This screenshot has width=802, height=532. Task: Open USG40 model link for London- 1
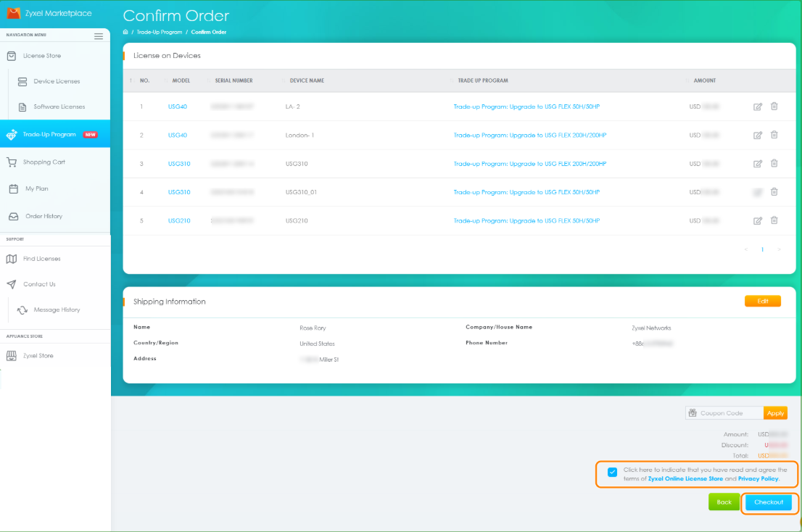pyautogui.click(x=178, y=136)
